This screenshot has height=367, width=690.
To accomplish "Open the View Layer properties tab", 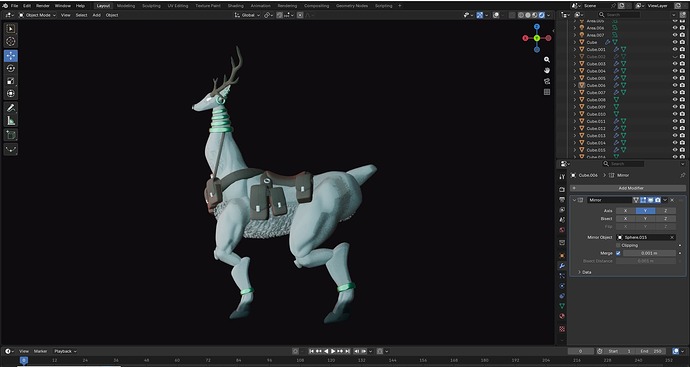I will [x=562, y=210].
